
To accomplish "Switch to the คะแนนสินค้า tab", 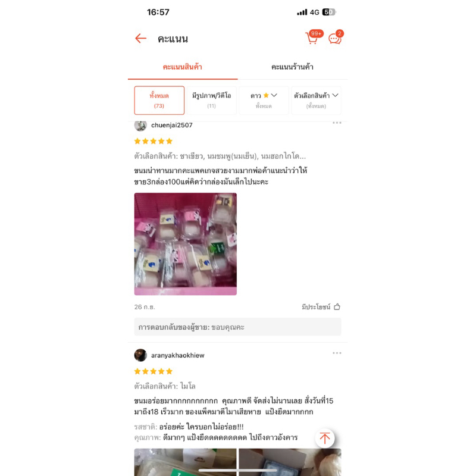I will coord(183,67).
